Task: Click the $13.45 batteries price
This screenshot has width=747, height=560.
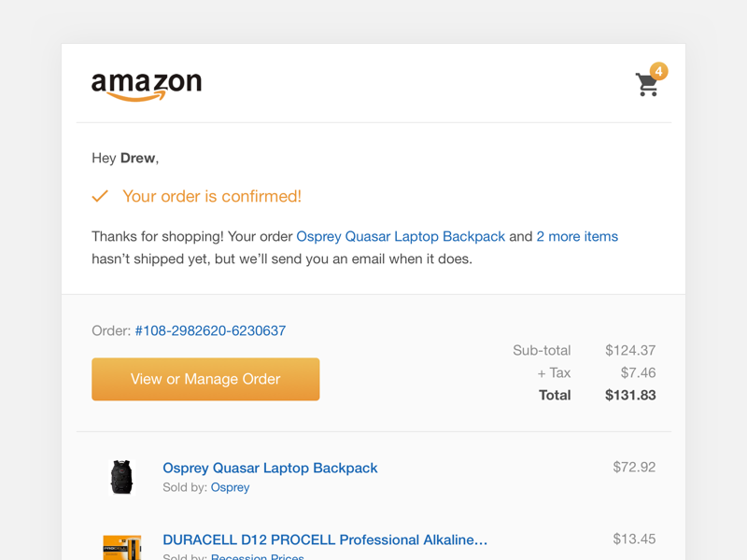Action: (634, 539)
